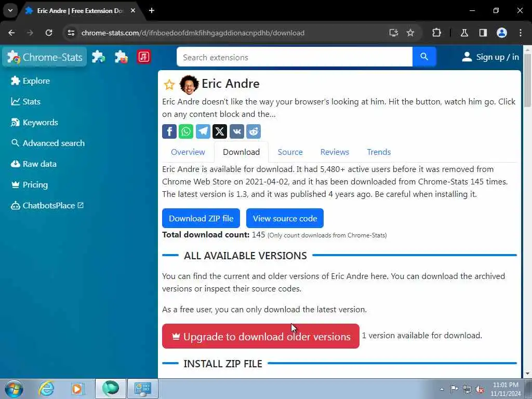Launch Internet Explorer from taskbar

pyautogui.click(x=46, y=389)
